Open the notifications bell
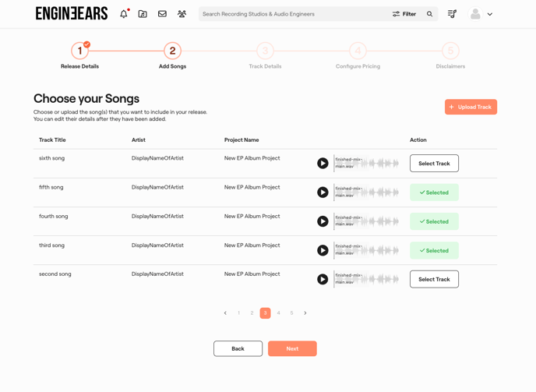This screenshot has width=536, height=392. (123, 14)
